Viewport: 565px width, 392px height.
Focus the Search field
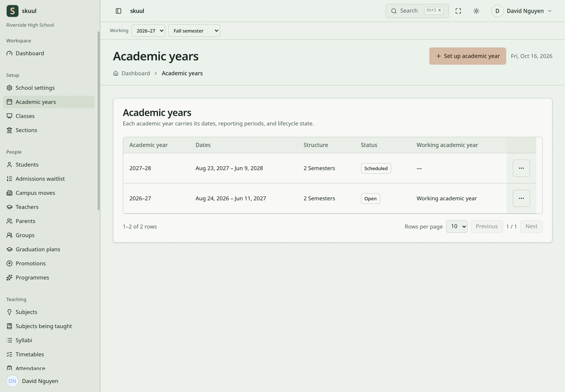(x=417, y=11)
